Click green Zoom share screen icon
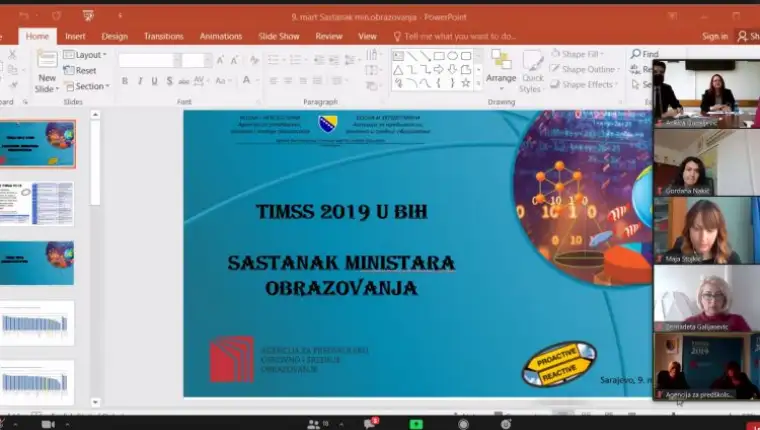The height and width of the screenshot is (430, 760). 416,424
